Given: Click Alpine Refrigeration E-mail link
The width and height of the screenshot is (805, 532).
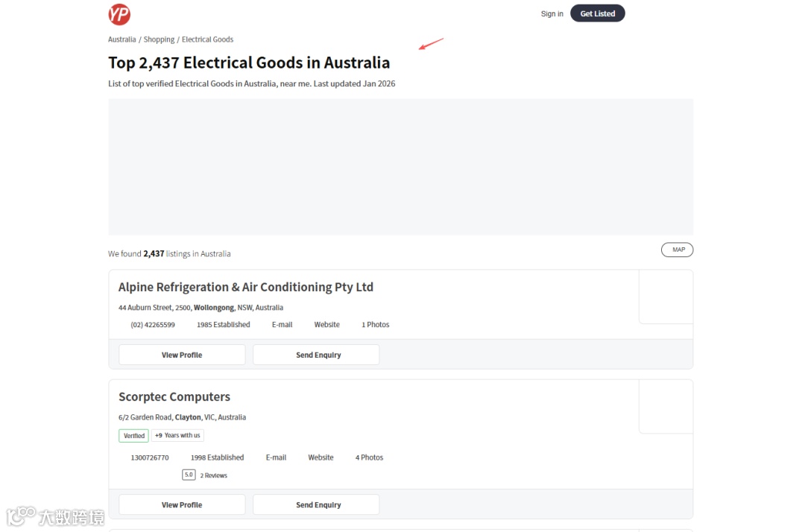Looking at the screenshot, I should [282, 325].
